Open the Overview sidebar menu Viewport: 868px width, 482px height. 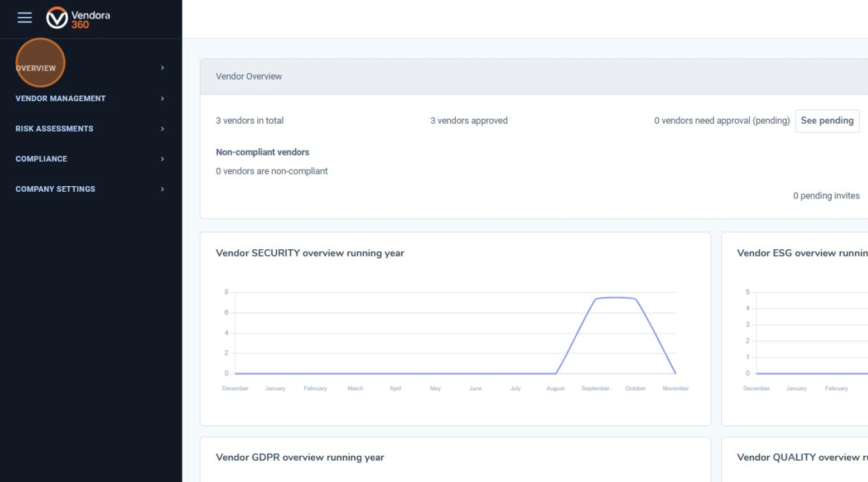pos(36,68)
